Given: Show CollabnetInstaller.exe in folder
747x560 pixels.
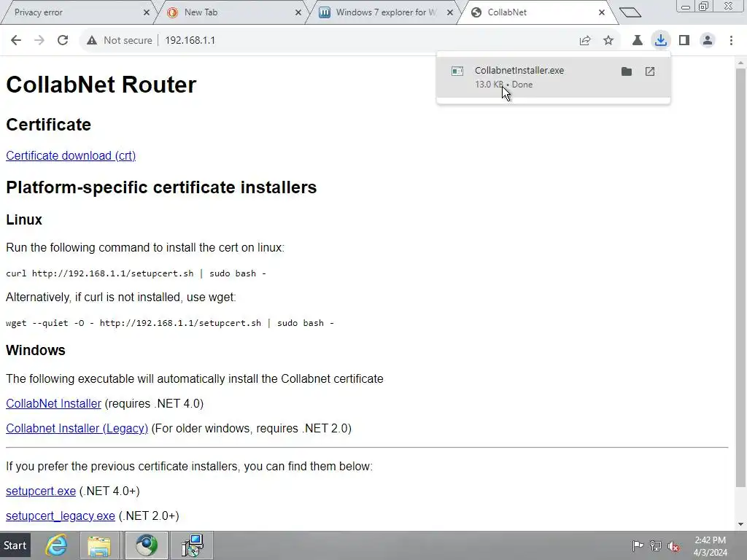Looking at the screenshot, I should pyautogui.click(x=627, y=71).
